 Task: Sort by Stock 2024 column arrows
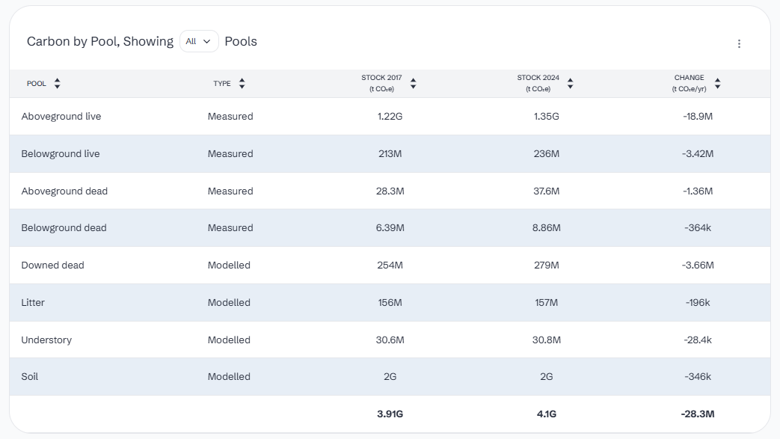click(570, 84)
